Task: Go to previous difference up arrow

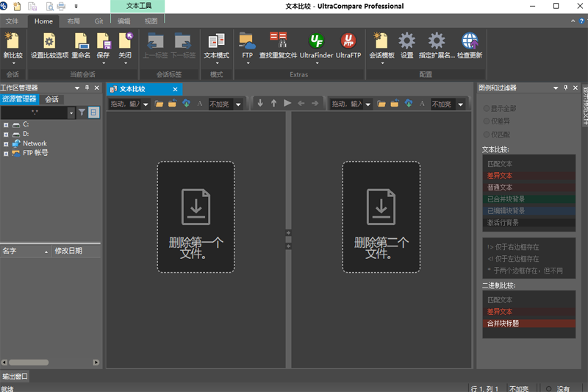Action: pyautogui.click(x=273, y=103)
